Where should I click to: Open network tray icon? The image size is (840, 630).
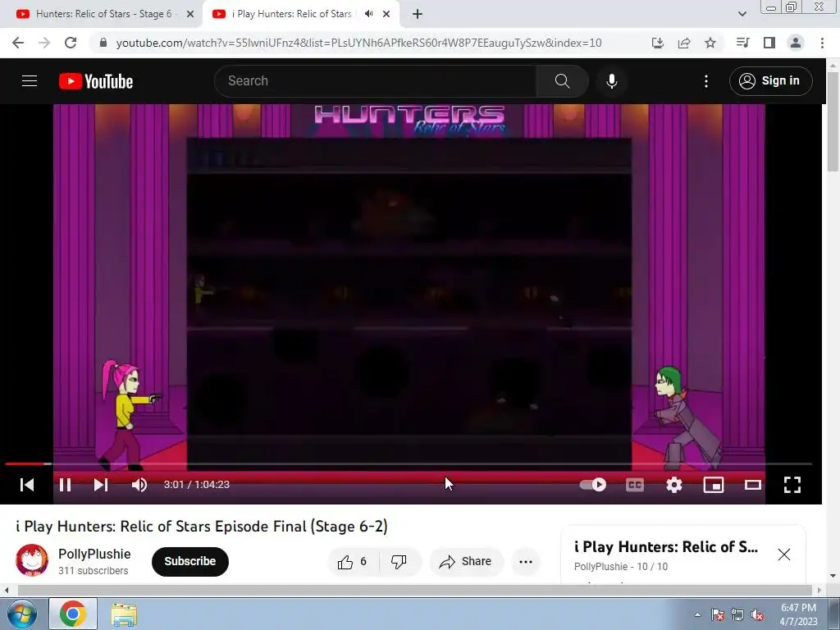(737, 614)
